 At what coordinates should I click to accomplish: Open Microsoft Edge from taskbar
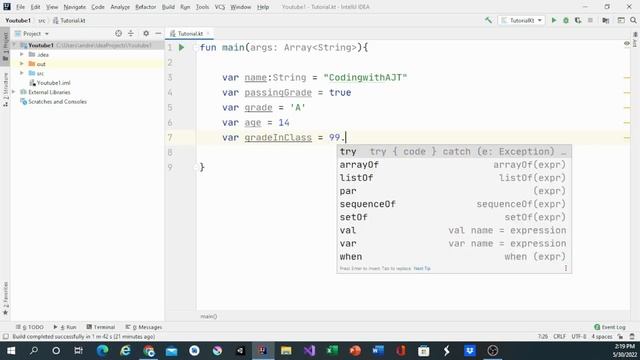point(102,351)
